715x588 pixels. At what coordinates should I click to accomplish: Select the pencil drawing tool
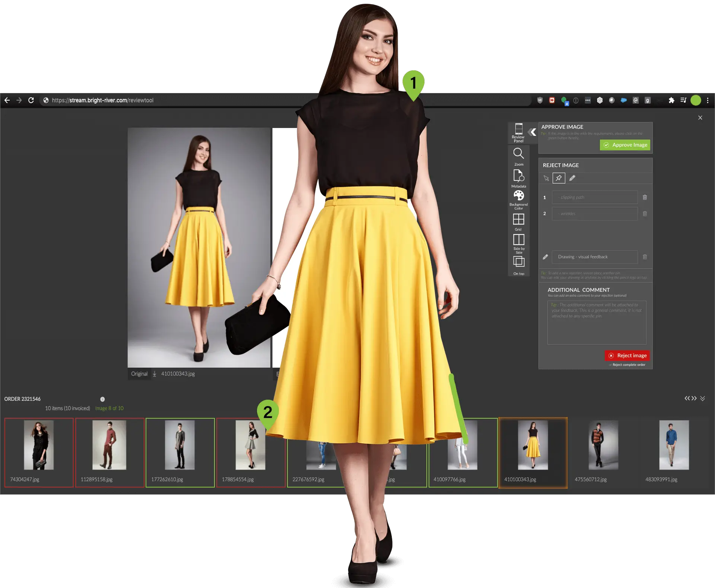[572, 178]
